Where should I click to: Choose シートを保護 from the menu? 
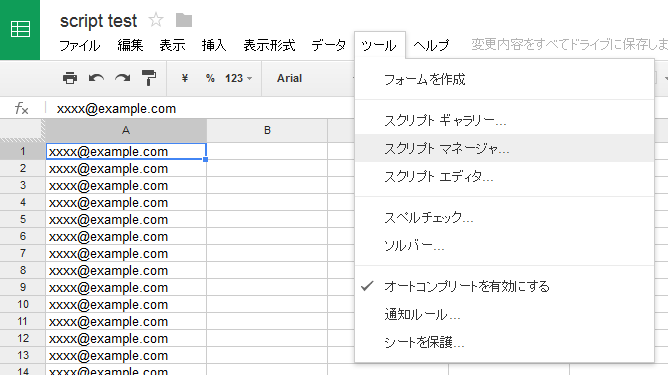pos(504,342)
